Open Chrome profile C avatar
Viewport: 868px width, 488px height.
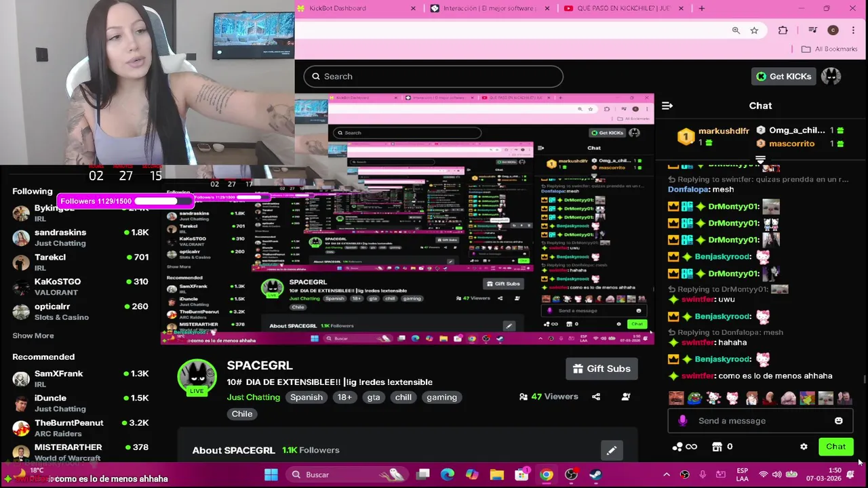(833, 30)
